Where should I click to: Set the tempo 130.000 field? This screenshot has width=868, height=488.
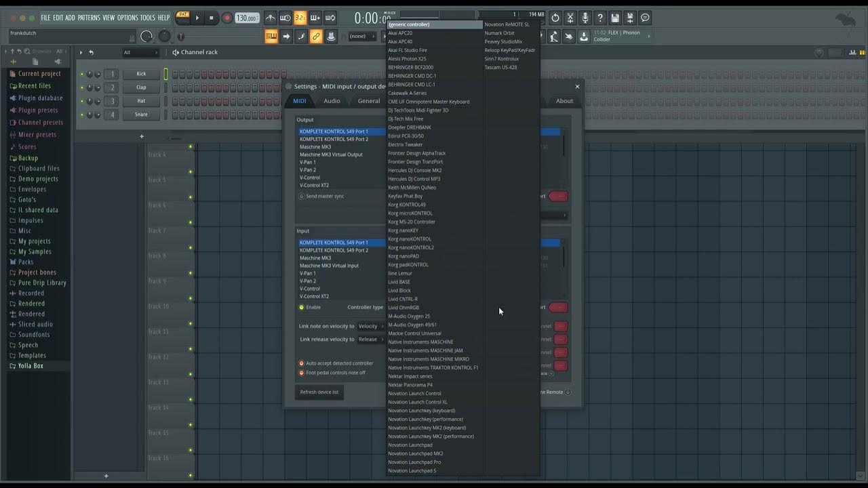pyautogui.click(x=247, y=18)
